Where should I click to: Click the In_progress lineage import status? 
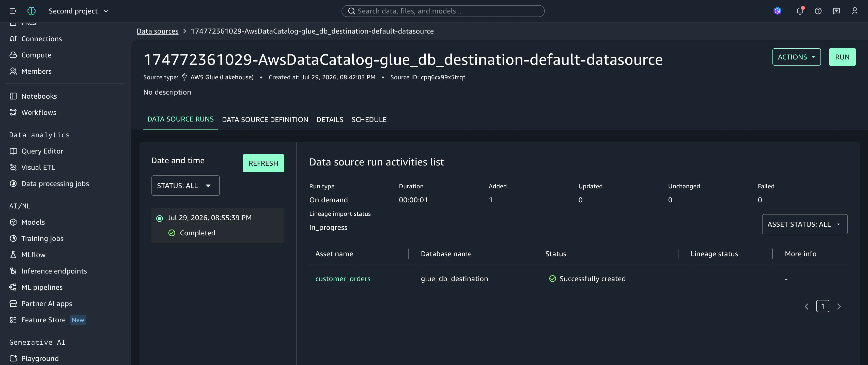(328, 227)
